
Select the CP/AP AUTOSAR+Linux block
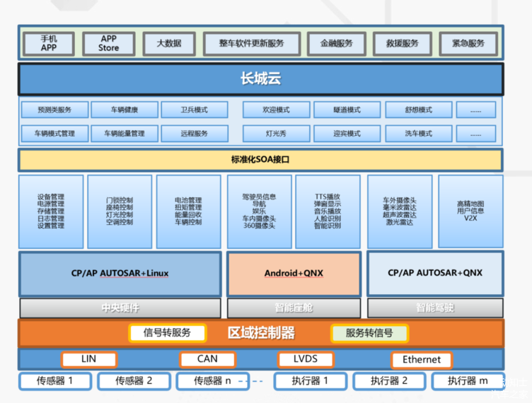120,273
